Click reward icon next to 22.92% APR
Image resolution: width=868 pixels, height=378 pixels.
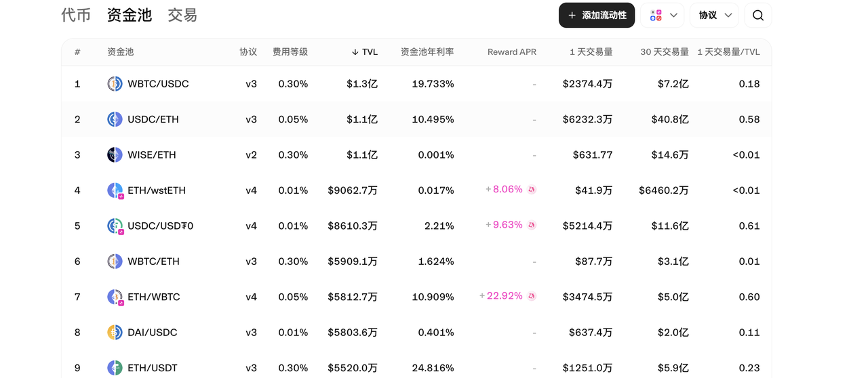532,296
